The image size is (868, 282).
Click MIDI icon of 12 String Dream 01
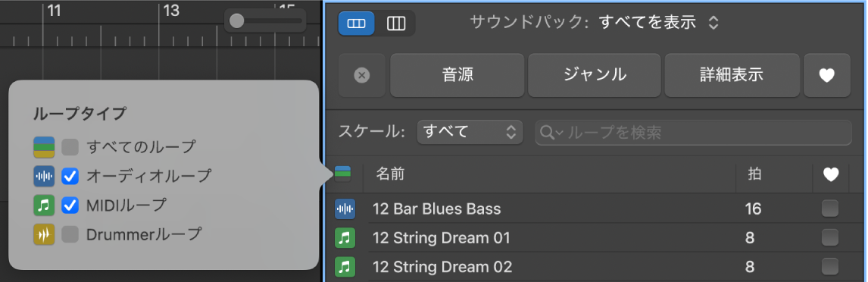point(345,238)
